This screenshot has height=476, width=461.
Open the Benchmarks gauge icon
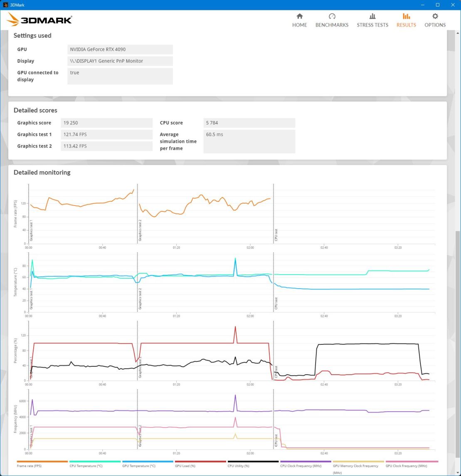coord(332,17)
